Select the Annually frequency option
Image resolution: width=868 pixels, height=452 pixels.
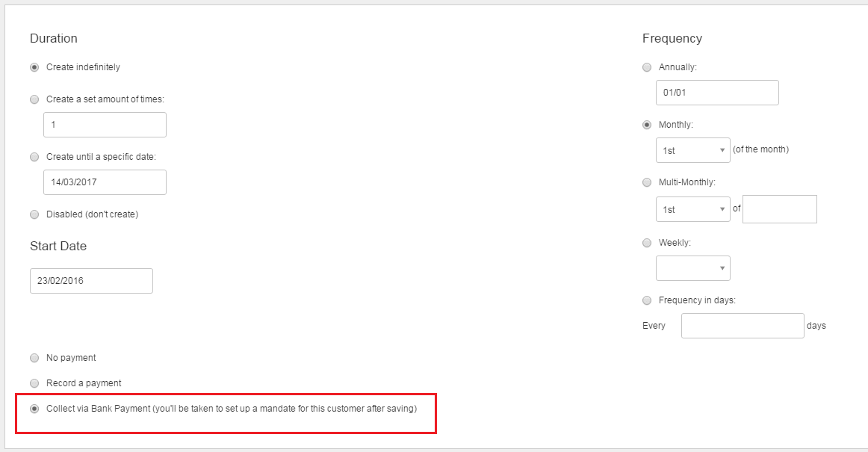[x=647, y=67]
